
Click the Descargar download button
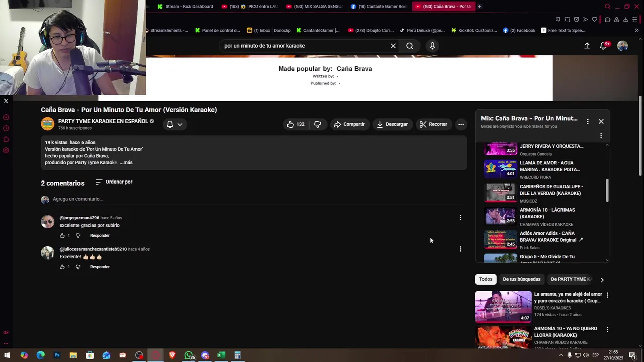(x=392, y=124)
